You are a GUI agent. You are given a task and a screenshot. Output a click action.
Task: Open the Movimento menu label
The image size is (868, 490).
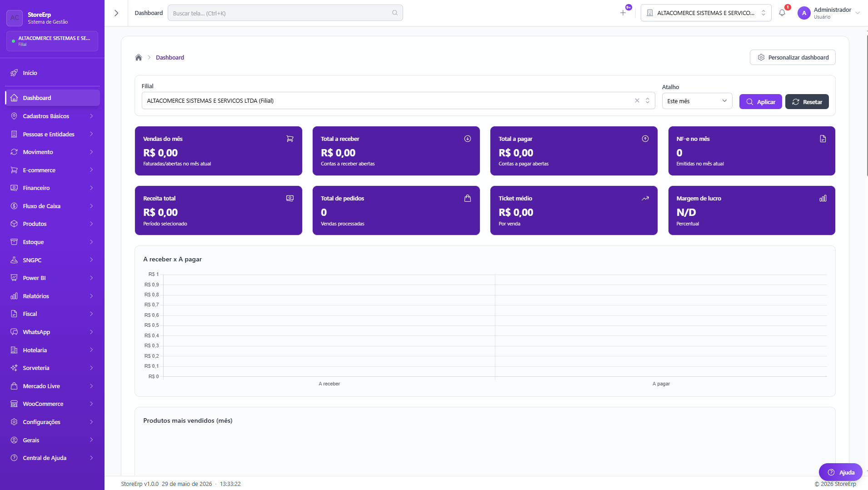point(38,152)
